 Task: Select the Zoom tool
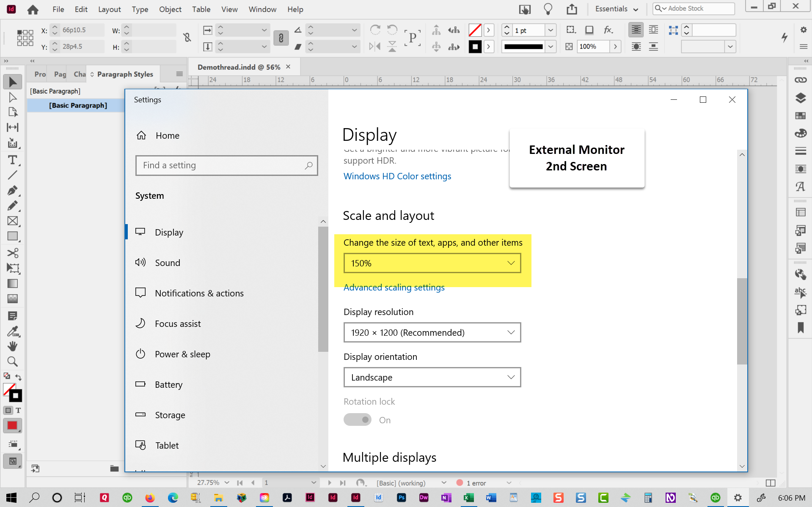click(12, 362)
